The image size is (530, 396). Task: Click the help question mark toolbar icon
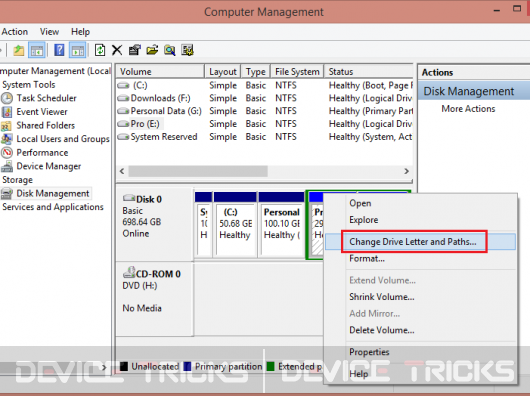pyautogui.click(x=59, y=50)
